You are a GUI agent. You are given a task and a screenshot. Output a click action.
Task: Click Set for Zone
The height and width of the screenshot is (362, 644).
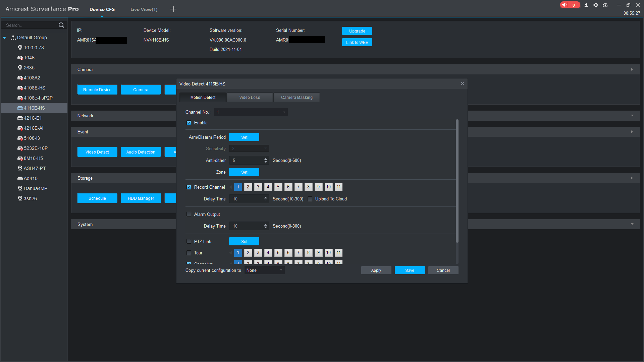pos(244,172)
